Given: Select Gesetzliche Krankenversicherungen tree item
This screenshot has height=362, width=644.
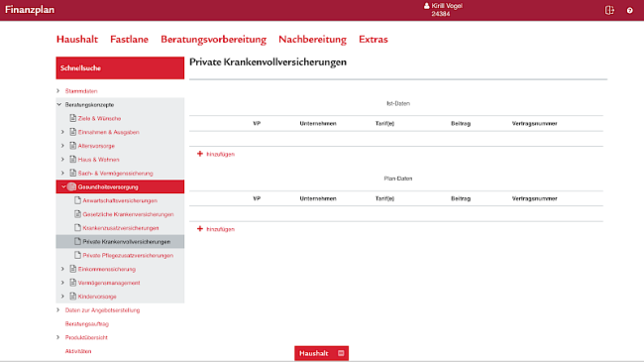Looking at the screenshot, I should pos(128,214).
